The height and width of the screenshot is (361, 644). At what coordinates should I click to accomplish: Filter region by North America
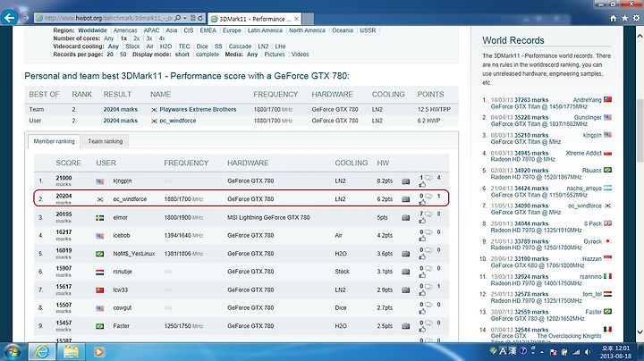tap(307, 30)
